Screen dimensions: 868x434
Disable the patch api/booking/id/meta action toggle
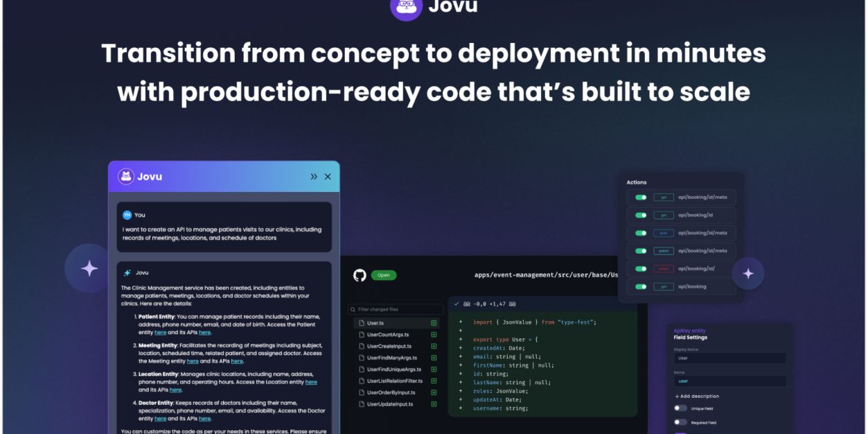(641, 251)
